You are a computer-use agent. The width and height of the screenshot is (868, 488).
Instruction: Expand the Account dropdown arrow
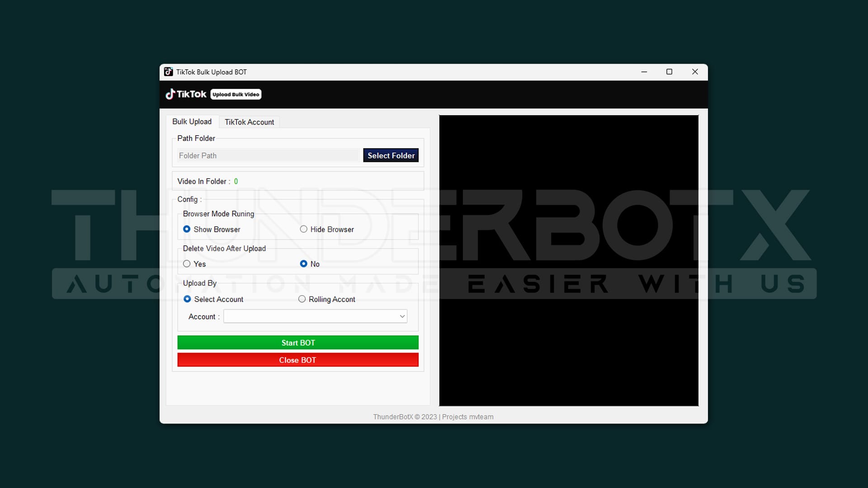[402, 316]
